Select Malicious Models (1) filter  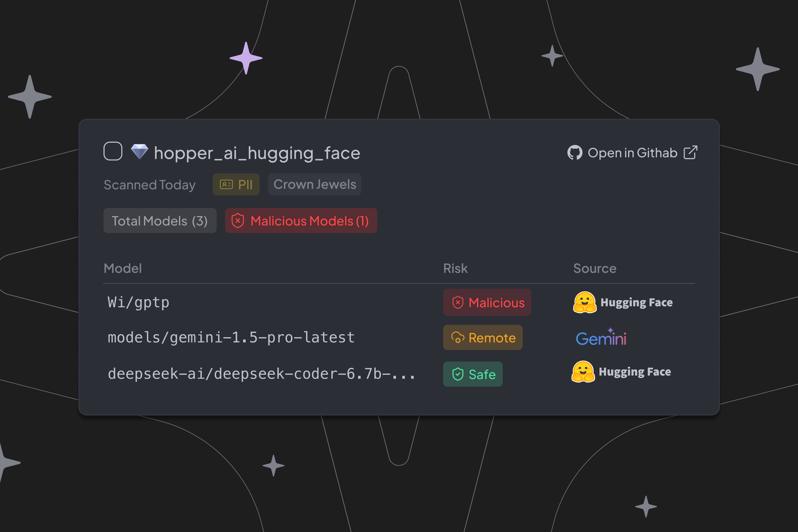pos(301,220)
